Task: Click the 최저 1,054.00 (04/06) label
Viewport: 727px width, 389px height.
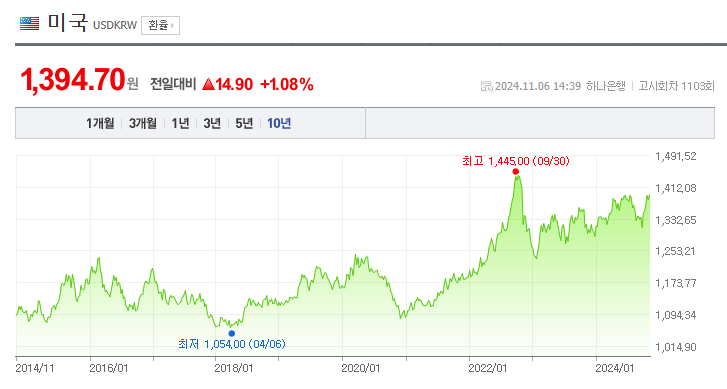Action: click(x=232, y=344)
